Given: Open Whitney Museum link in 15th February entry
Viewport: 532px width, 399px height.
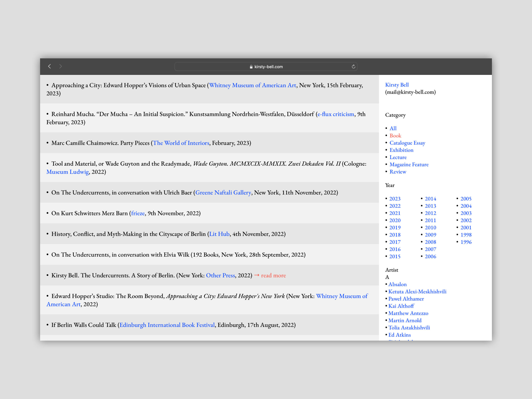Looking at the screenshot, I should [x=252, y=85].
